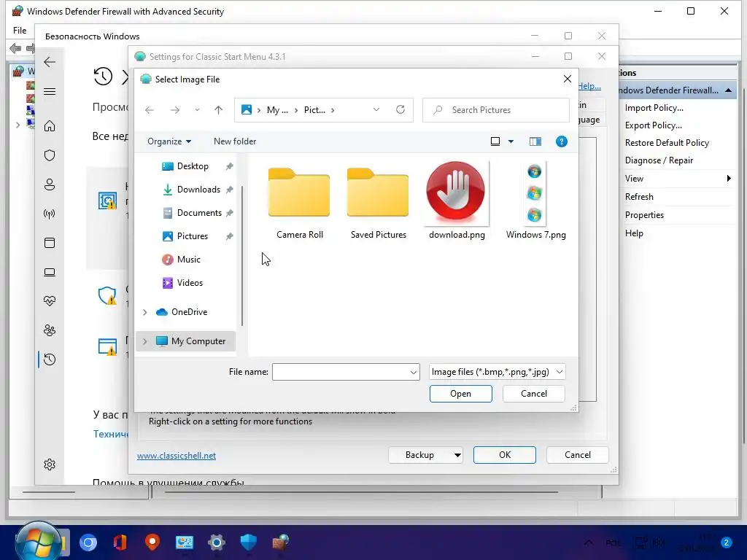Screen dimensions: 747x560
Task: Go forward in Select Image File dialog
Action: pos(175,110)
